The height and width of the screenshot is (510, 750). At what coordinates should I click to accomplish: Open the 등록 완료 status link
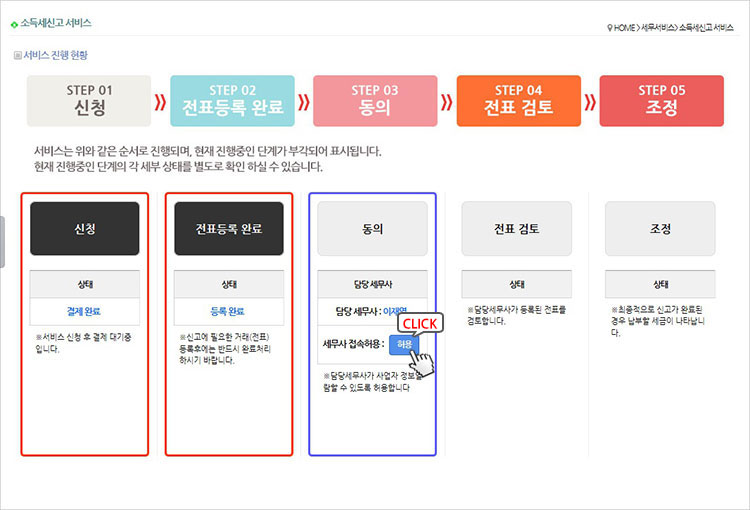click(x=229, y=311)
